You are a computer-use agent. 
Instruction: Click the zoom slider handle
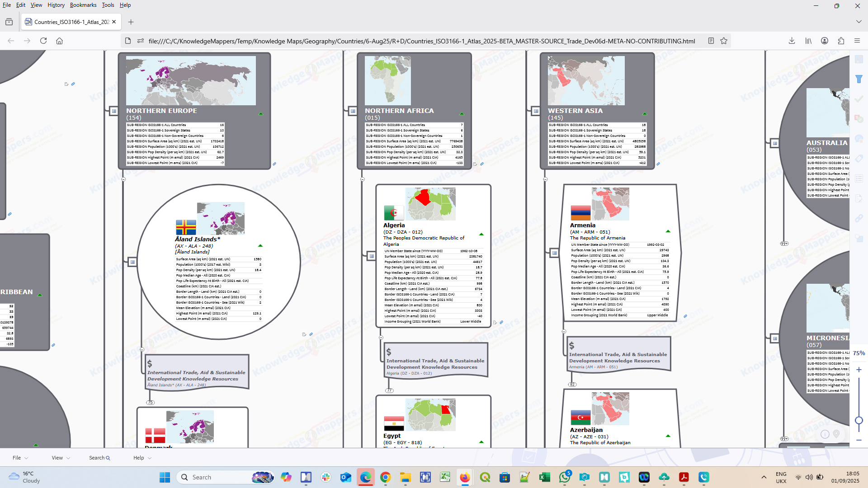859,420
